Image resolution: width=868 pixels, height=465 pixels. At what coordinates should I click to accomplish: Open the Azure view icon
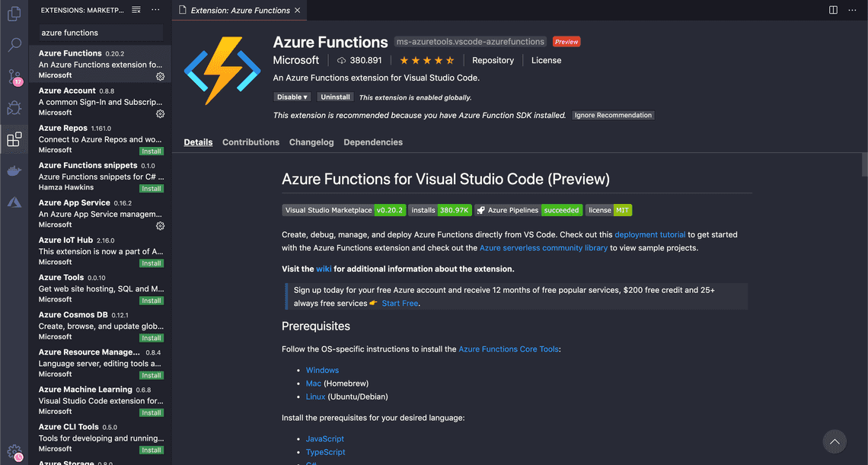(x=14, y=202)
